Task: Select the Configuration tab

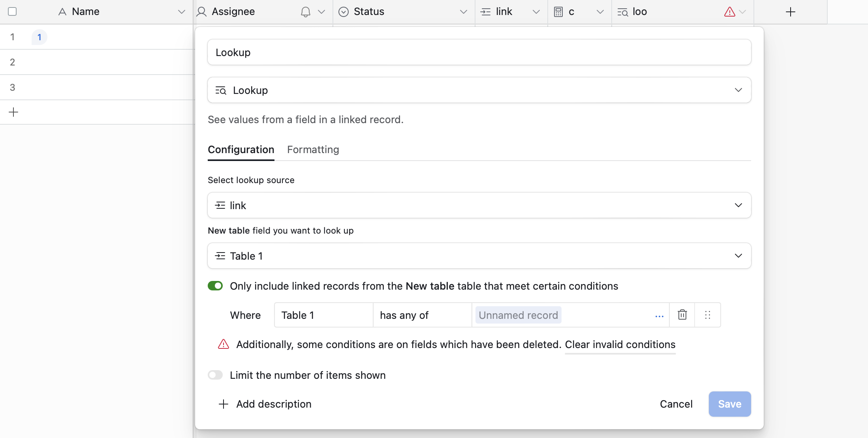Action: pos(241,149)
